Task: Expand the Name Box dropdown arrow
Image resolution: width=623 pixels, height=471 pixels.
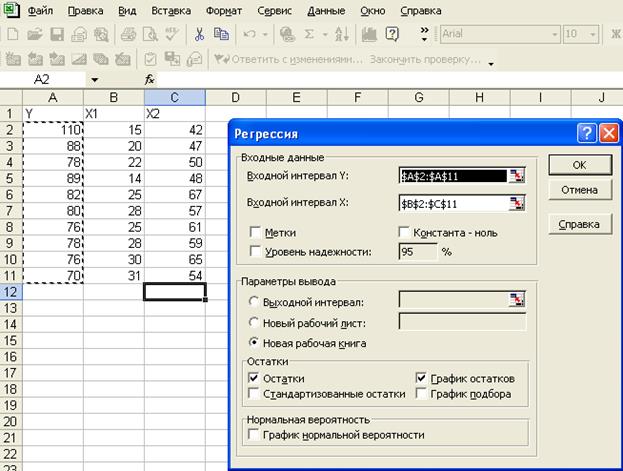Action: coord(95,79)
